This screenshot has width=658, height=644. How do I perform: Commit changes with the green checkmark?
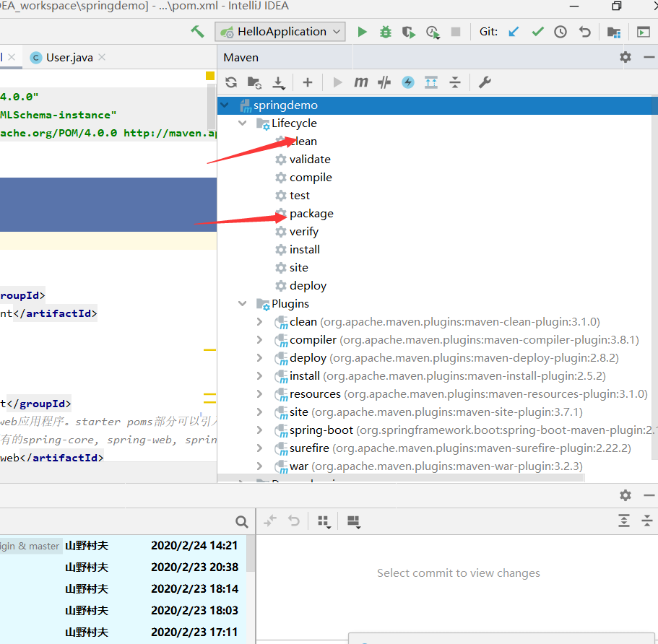[x=537, y=32]
